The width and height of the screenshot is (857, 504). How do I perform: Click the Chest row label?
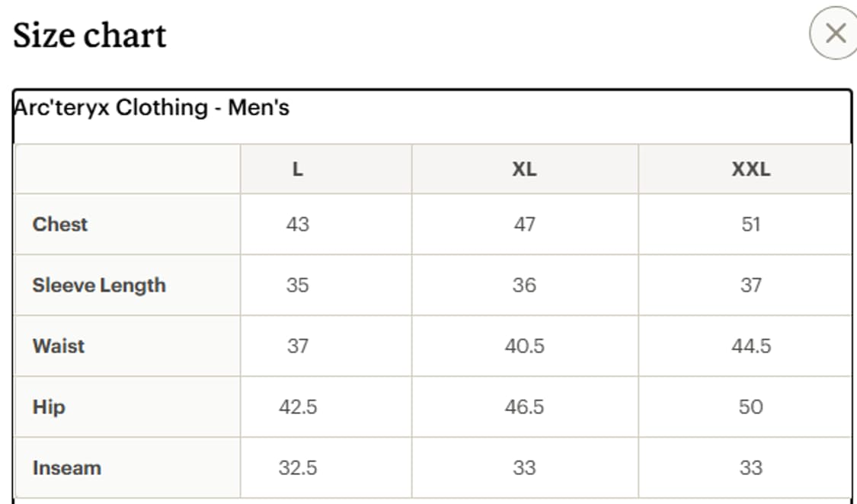[x=60, y=225]
